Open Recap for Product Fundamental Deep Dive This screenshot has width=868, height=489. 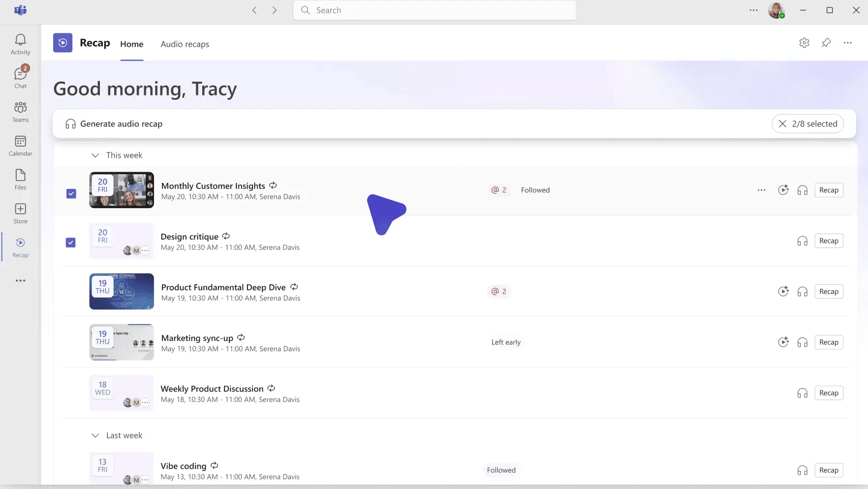click(x=829, y=291)
